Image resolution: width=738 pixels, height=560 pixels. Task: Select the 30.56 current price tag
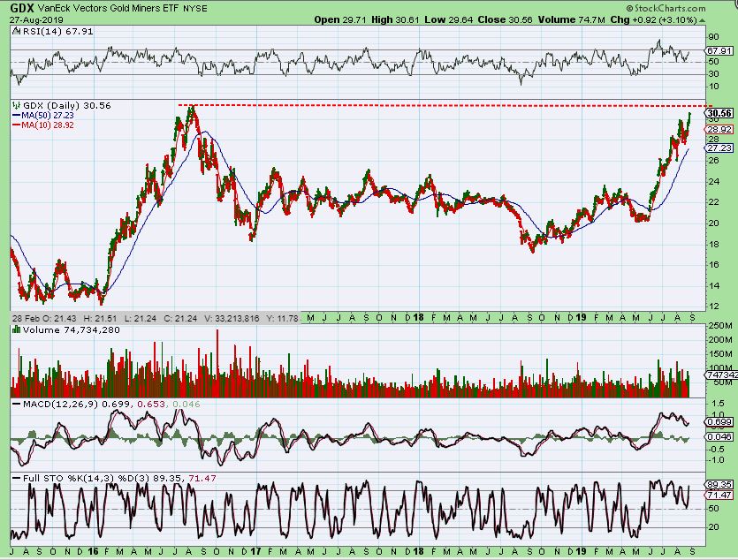click(x=719, y=113)
